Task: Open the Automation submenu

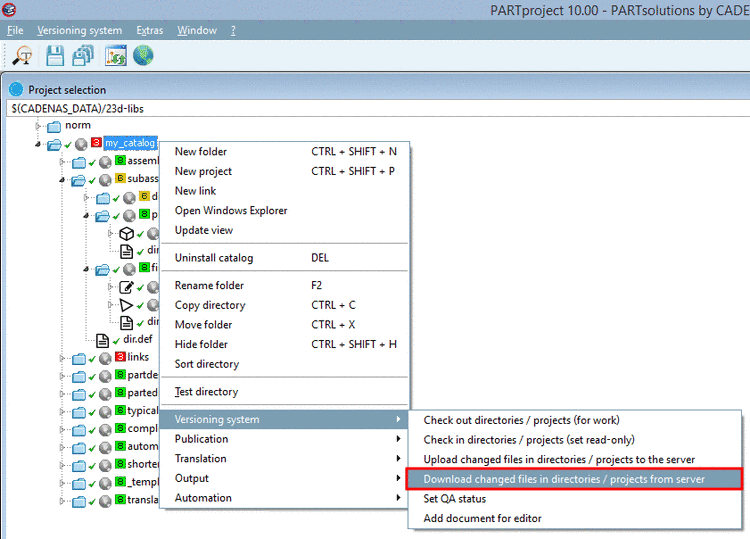Action: coord(285,498)
